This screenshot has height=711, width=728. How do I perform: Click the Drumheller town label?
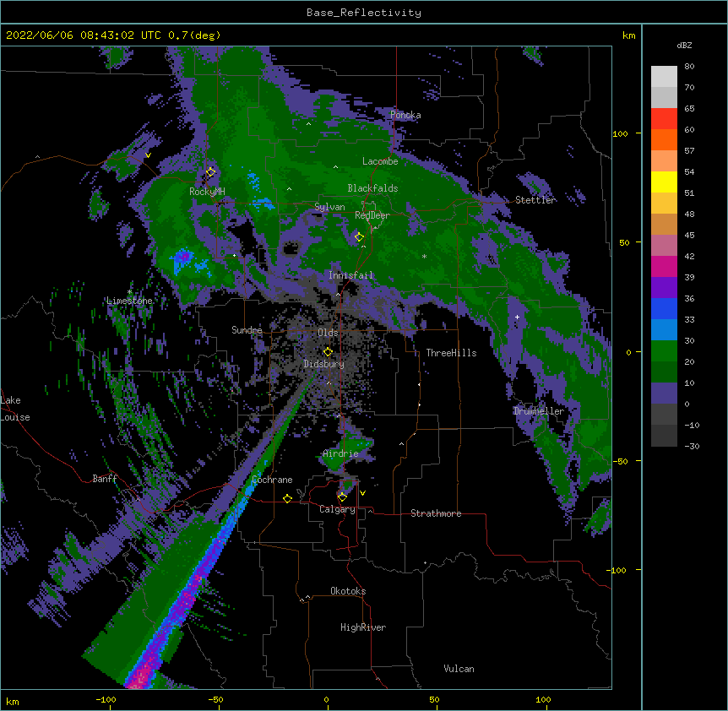539,411
